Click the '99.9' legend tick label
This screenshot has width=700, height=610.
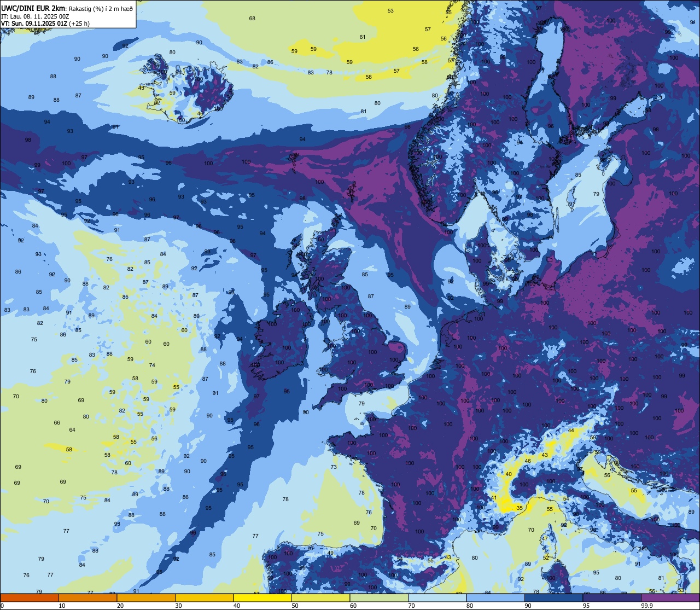647,606
